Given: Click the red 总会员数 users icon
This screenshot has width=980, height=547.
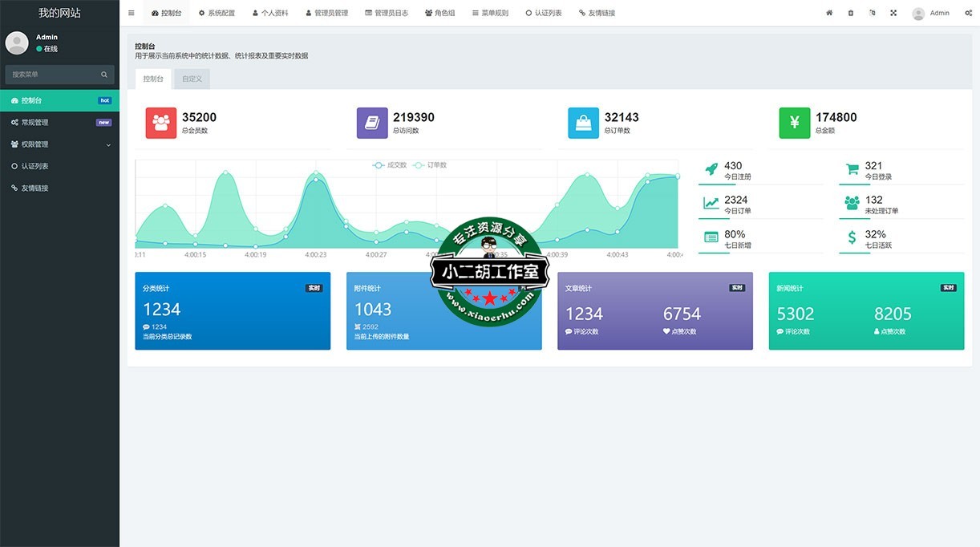Looking at the screenshot, I should click(161, 123).
